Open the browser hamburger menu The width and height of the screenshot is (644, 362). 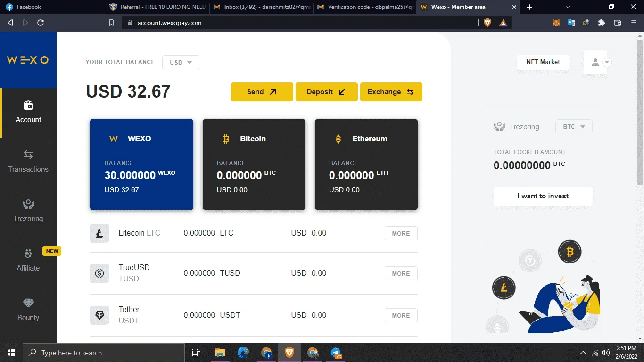pyautogui.click(x=633, y=23)
